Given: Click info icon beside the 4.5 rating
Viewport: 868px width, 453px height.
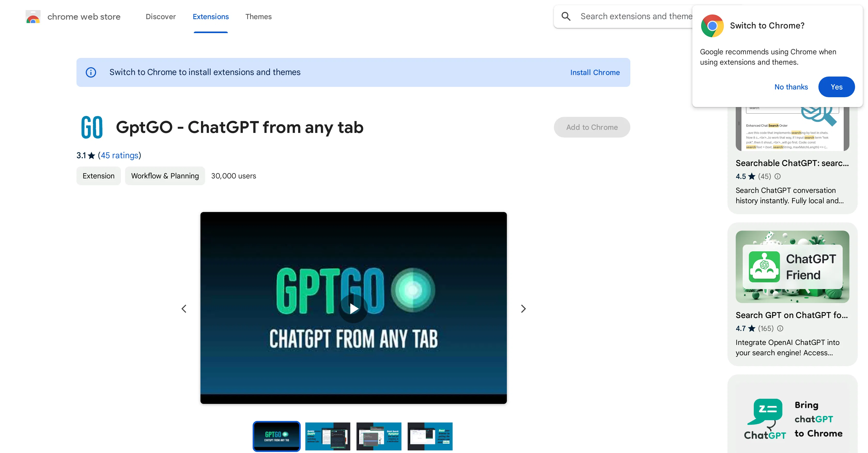Looking at the screenshot, I should point(778,176).
